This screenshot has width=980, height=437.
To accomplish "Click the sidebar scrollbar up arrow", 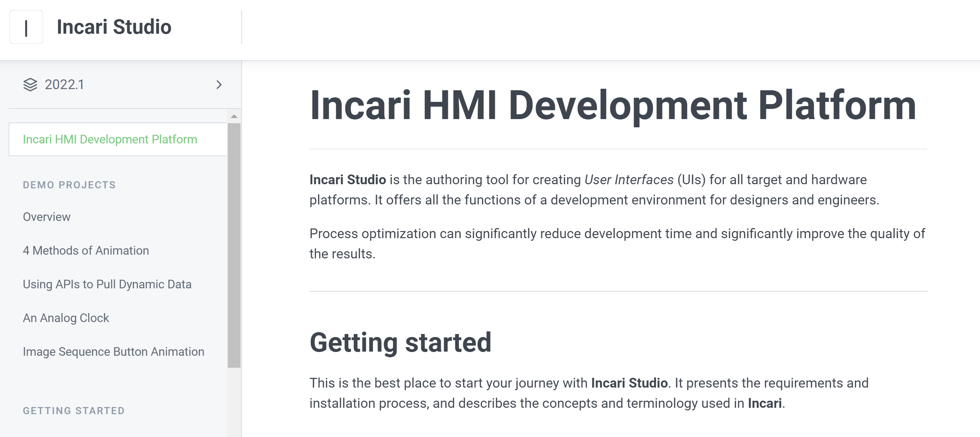I will (x=234, y=116).
